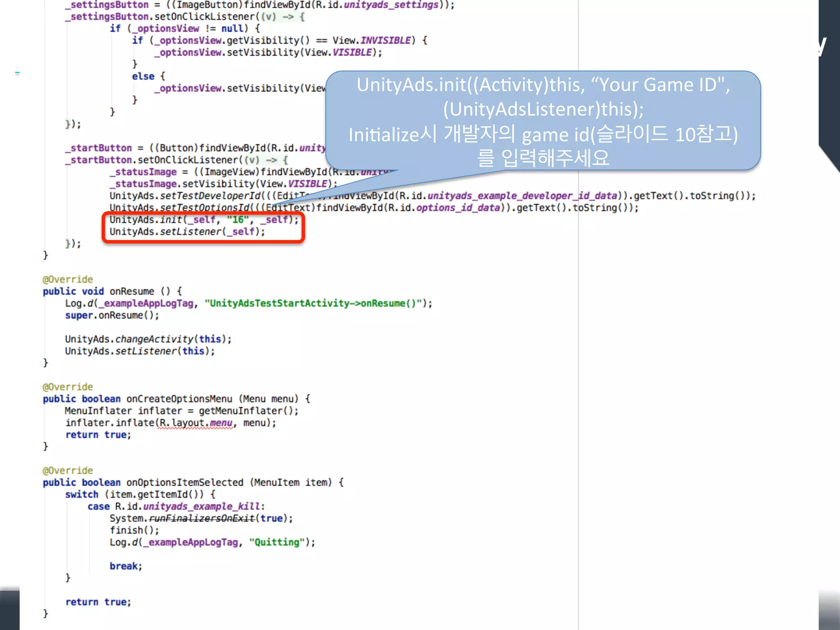Click 'switch (item.getItemId()) {' line

pos(140,494)
